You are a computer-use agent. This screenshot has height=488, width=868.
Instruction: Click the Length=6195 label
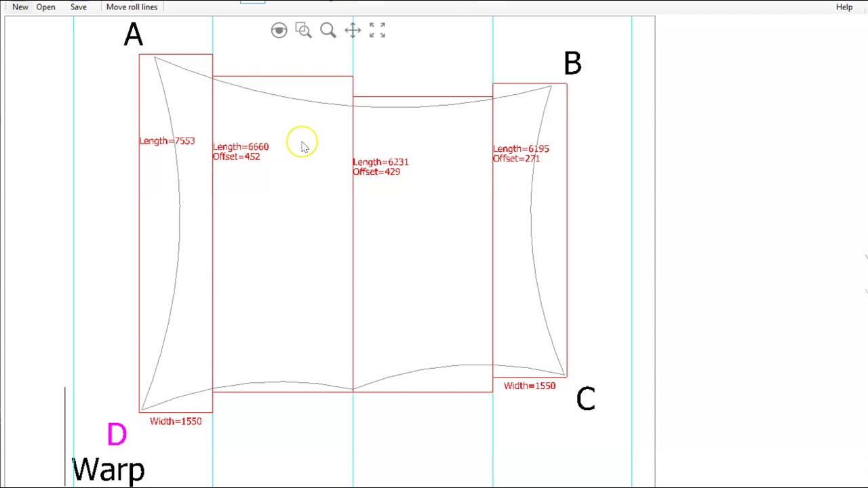521,148
